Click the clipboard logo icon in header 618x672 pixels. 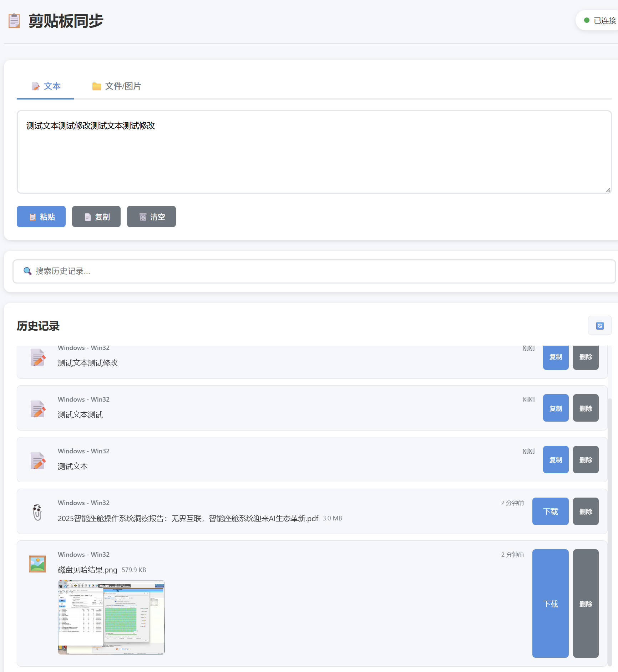14,21
